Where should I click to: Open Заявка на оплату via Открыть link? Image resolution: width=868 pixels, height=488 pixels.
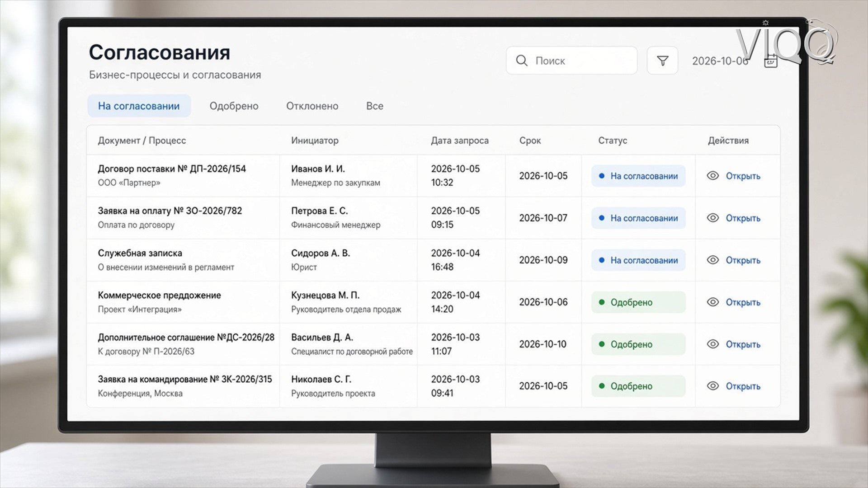743,218
